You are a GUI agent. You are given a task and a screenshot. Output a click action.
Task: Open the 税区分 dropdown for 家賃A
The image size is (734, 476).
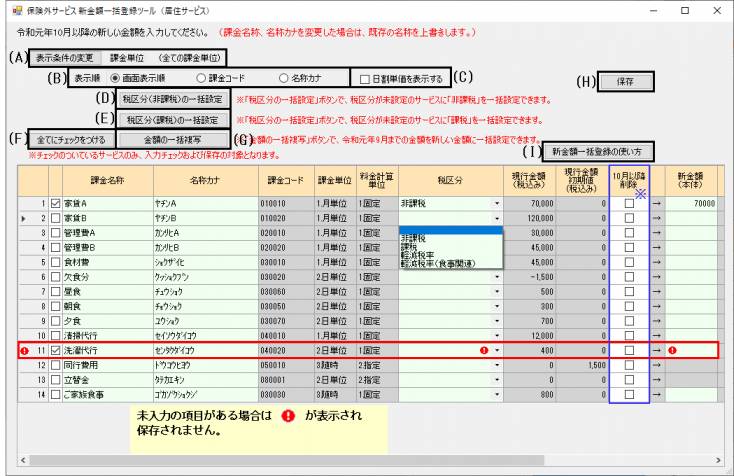coord(496,202)
